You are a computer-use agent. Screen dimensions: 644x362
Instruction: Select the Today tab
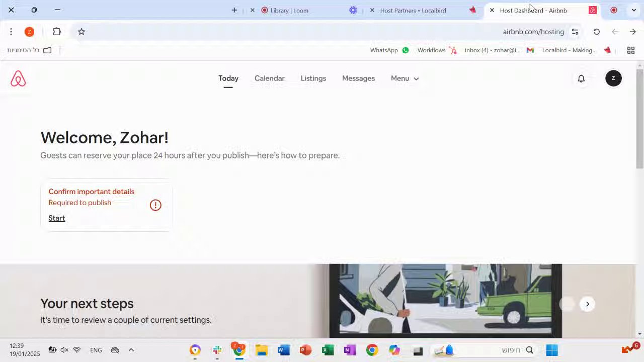[x=228, y=78]
